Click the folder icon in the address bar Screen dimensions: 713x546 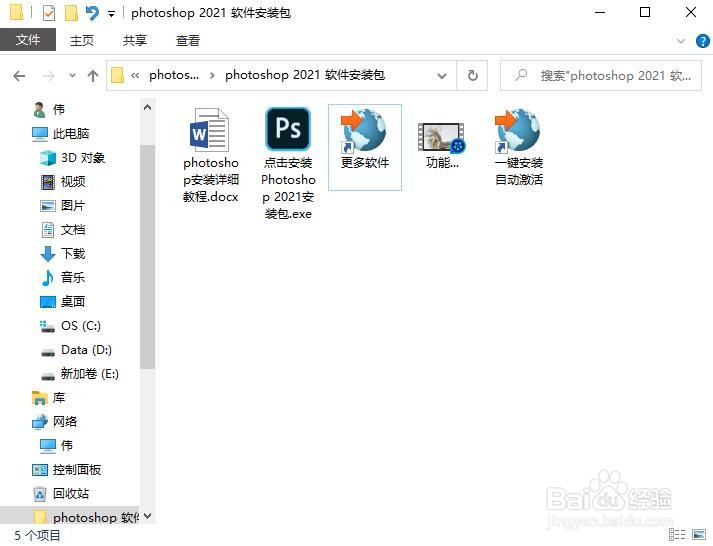(117, 75)
